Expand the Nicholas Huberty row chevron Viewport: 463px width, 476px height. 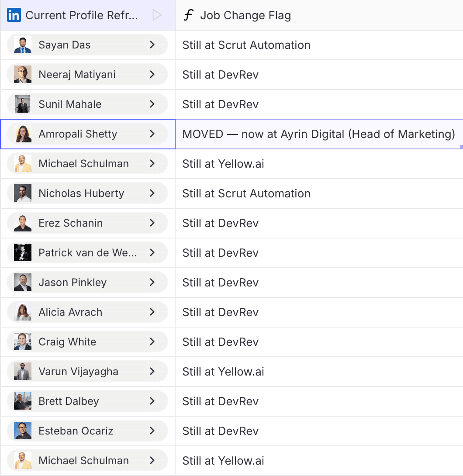(152, 193)
